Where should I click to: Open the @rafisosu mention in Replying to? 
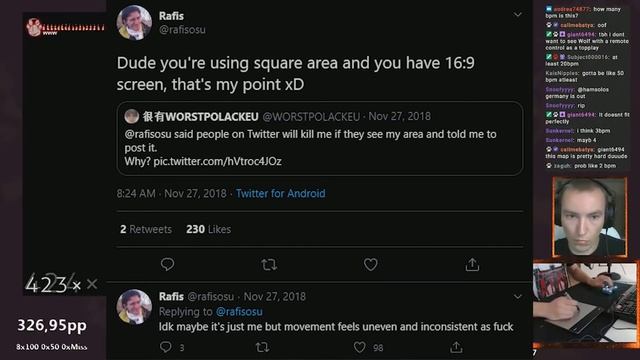(239, 311)
